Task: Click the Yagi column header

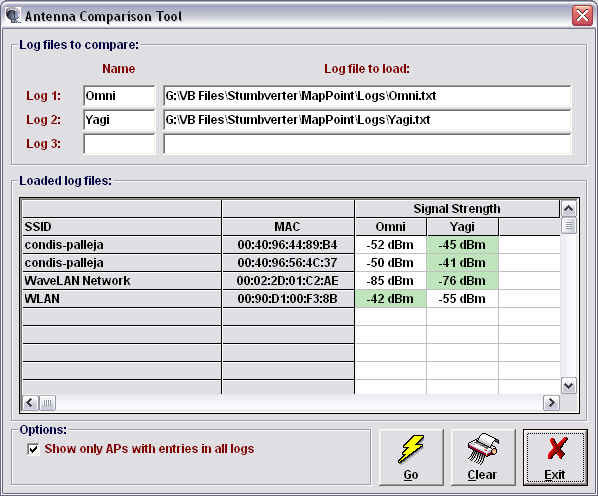Action: pyautogui.click(x=462, y=226)
